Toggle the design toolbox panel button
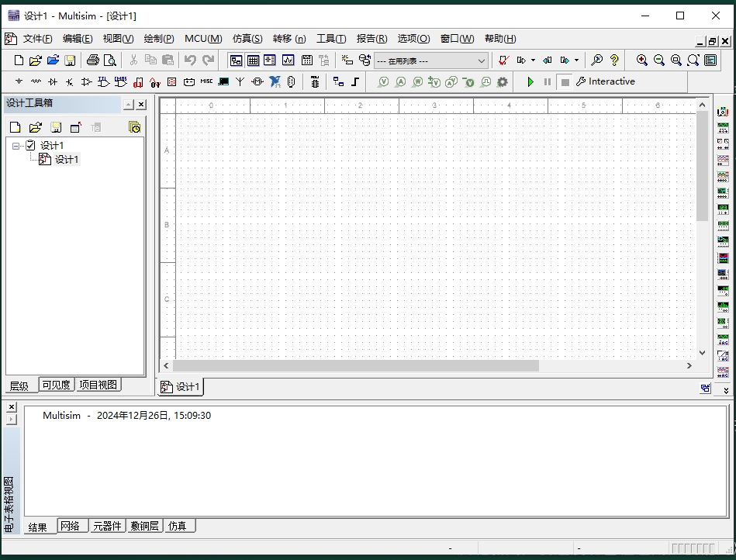Viewport: 736px width, 560px height. [236, 60]
